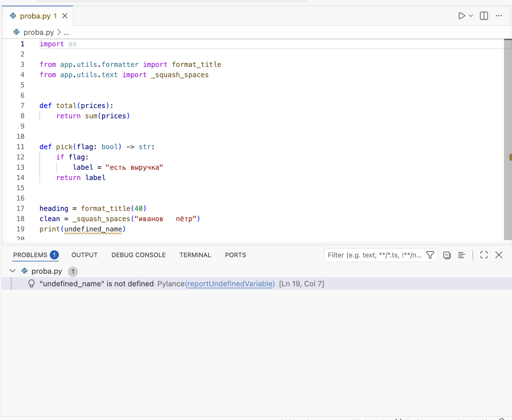
Task: Collapse the proba.py problems group
Action: [13, 271]
